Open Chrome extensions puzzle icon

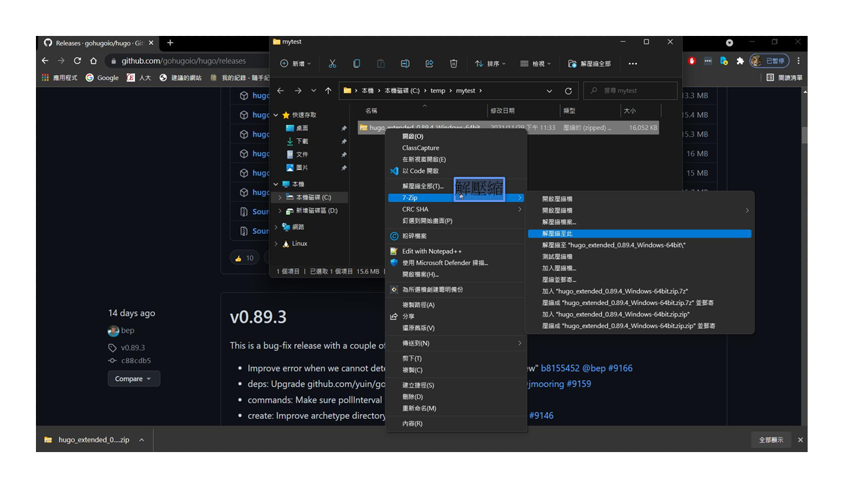pos(740,61)
